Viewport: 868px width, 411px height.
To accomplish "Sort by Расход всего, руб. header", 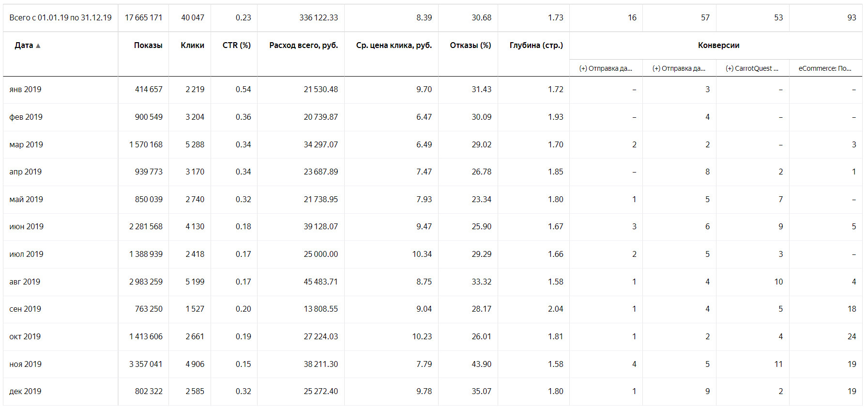I will coord(303,45).
